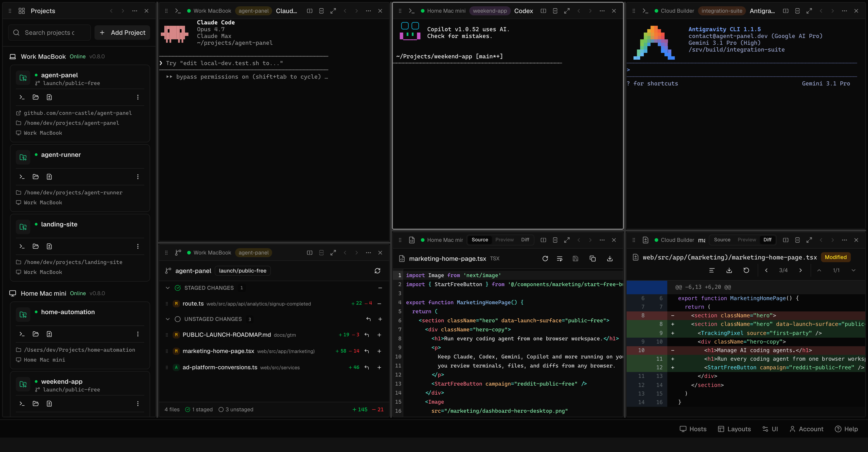Focus the Search projects field
868x452 pixels.
[x=50, y=33]
